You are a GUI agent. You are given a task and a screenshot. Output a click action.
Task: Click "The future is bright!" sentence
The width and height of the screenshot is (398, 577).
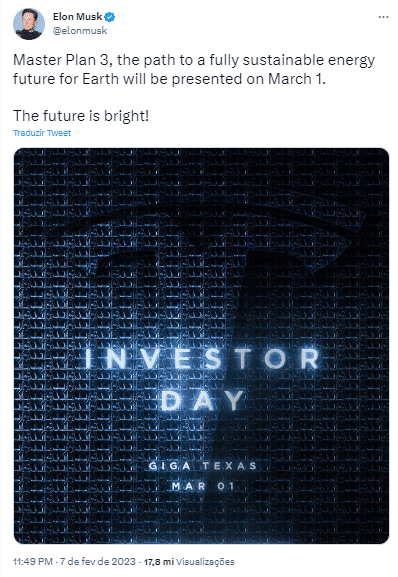coord(81,116)
